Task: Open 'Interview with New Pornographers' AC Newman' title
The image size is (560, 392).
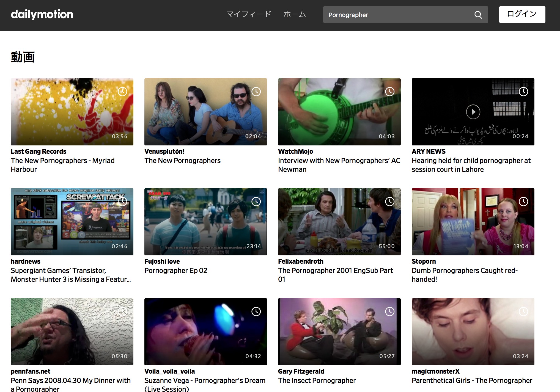Action: click(339, 165)
